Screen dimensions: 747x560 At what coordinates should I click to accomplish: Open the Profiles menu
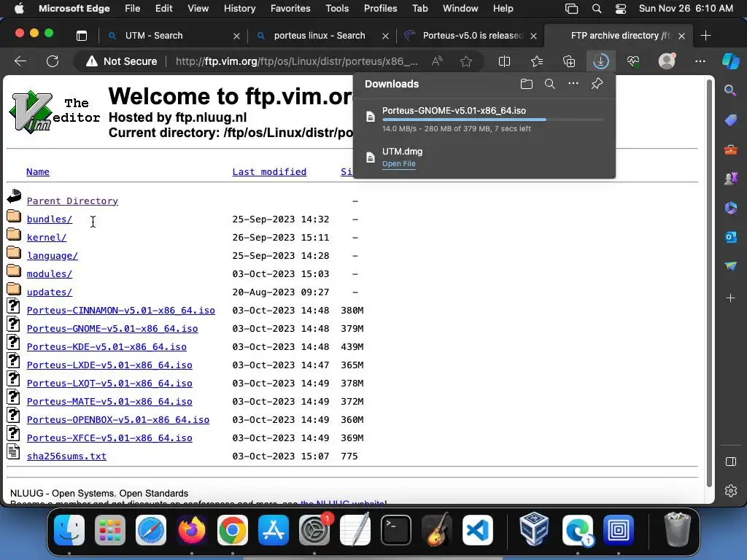tap(380, 9)
